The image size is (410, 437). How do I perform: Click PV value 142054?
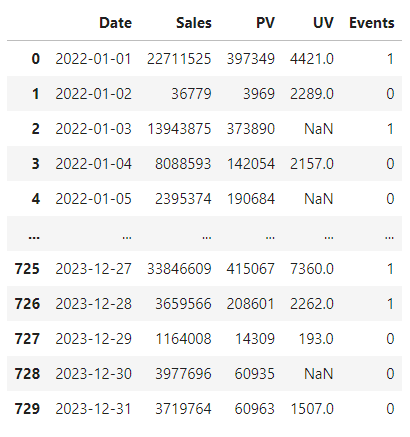[251, 164]
